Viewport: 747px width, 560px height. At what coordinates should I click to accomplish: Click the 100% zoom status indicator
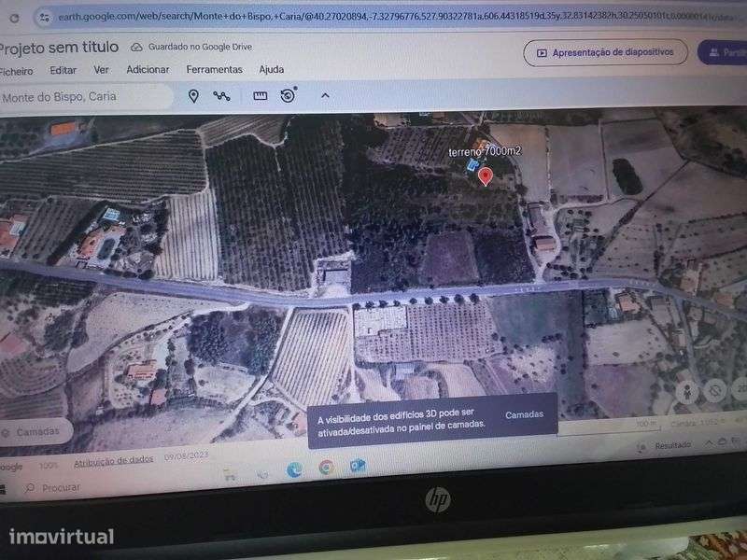coord(49,465)
